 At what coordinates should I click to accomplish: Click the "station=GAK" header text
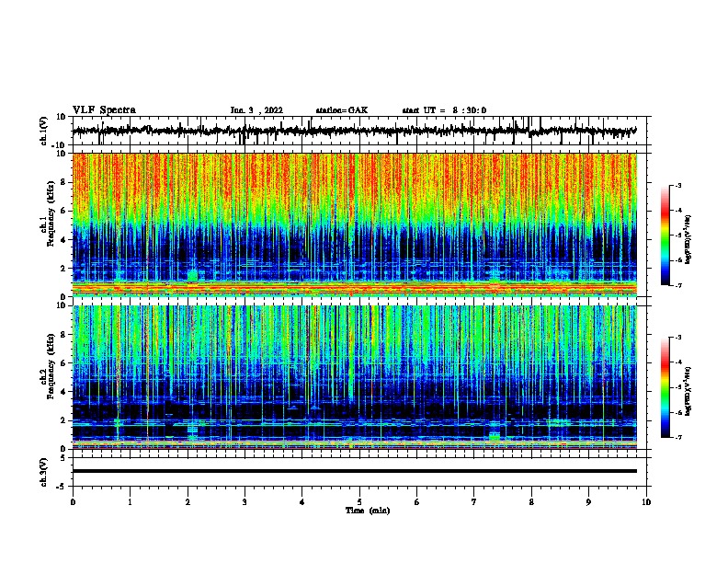coord(342,110)
